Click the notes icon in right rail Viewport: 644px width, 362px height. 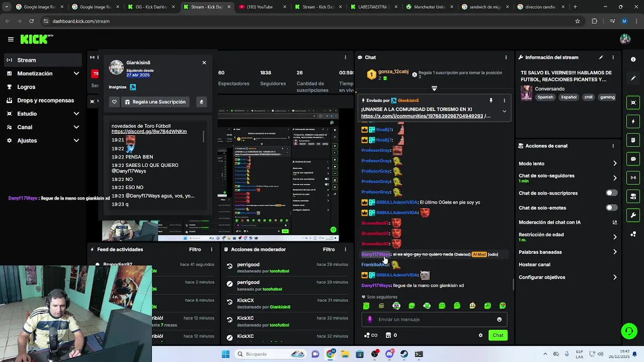(633, 140)
